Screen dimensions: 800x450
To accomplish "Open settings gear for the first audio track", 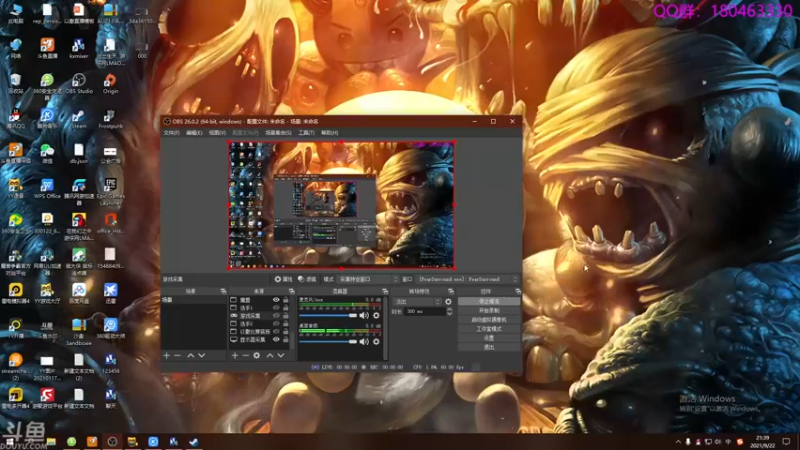I will pyautogui.click(x=377, y=316).
